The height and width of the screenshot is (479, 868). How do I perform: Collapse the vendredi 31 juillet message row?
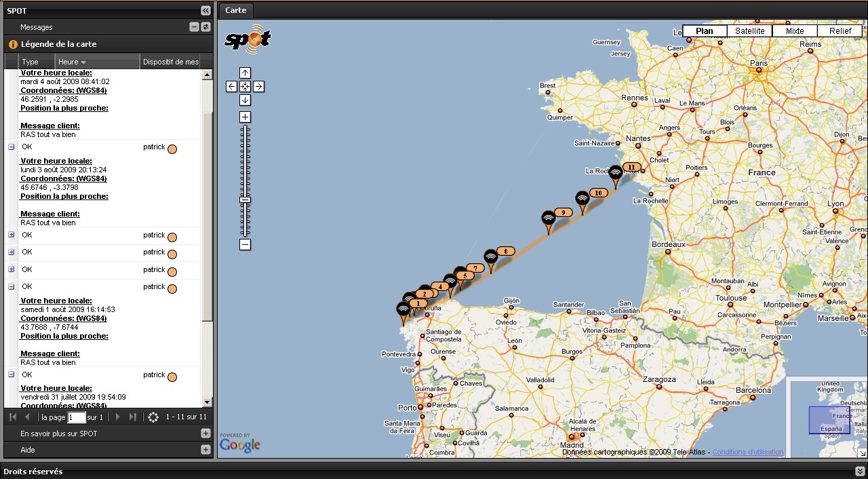pyautogui.click(x=11, y=375)
